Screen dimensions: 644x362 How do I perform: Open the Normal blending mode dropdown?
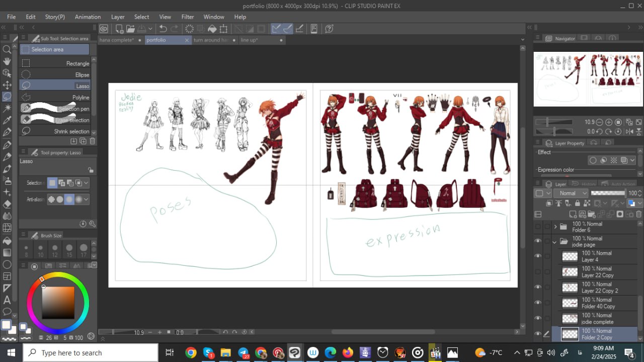click(x=571, y=193)
